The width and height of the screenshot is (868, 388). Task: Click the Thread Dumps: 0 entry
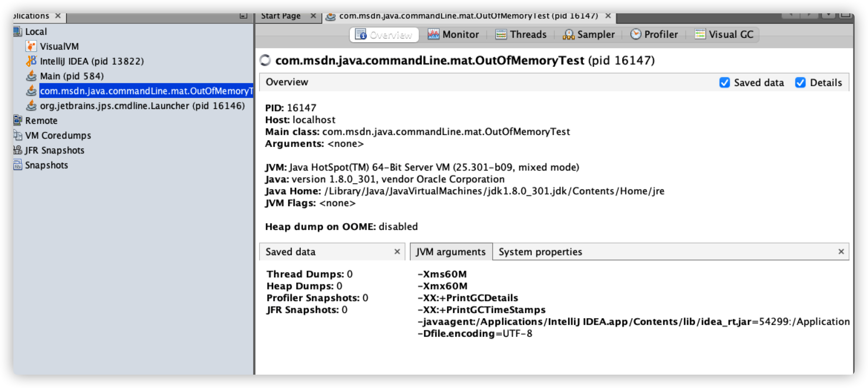coord(310,274)
